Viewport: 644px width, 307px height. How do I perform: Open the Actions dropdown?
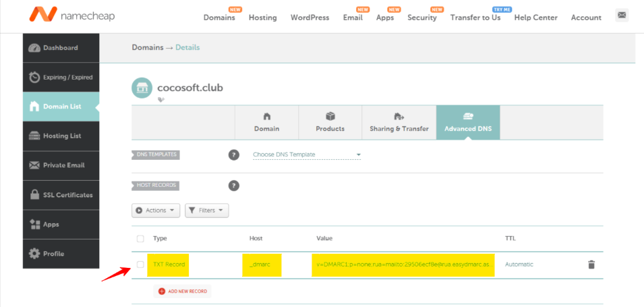[156, 211]
